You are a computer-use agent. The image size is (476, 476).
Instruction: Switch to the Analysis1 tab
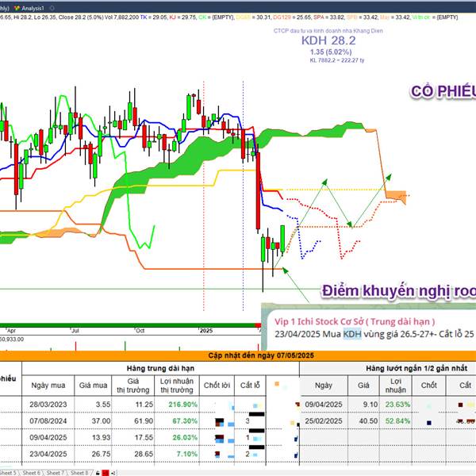tap(30, 9)
